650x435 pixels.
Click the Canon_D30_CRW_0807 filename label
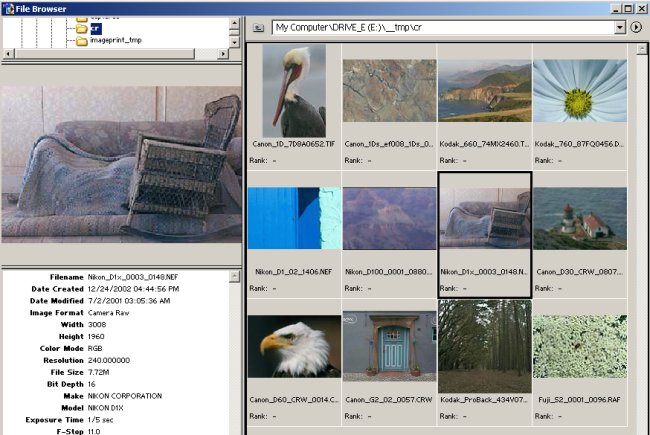pyautogui.click(x=580, y=272)
